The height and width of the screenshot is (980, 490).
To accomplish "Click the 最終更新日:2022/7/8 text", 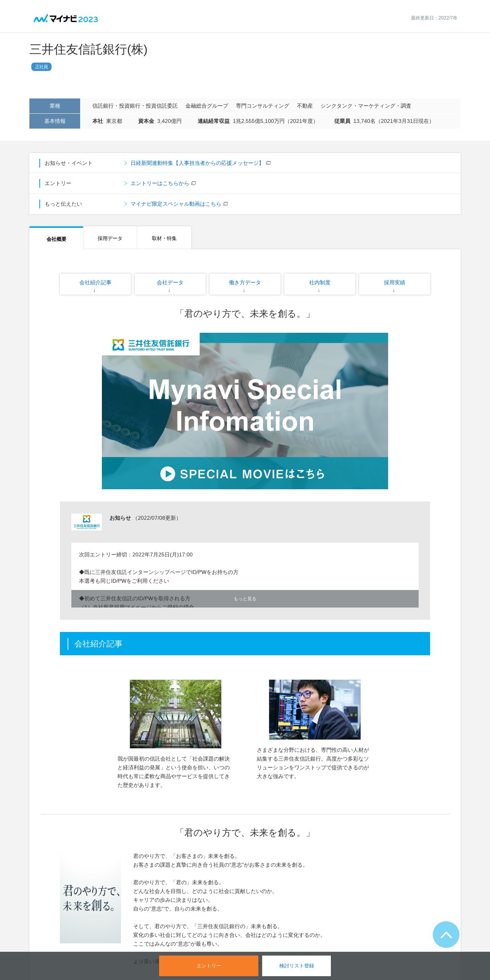I will (434, 18).
